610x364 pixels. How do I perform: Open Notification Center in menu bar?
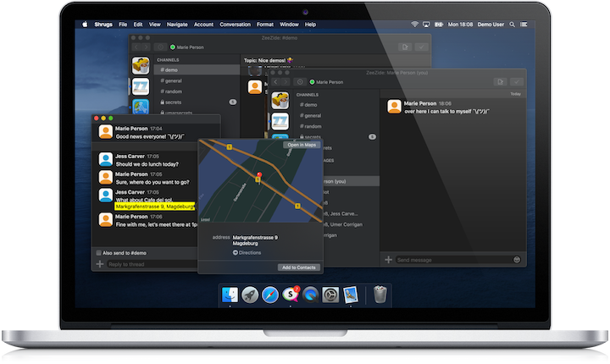(x=524, y=24)
